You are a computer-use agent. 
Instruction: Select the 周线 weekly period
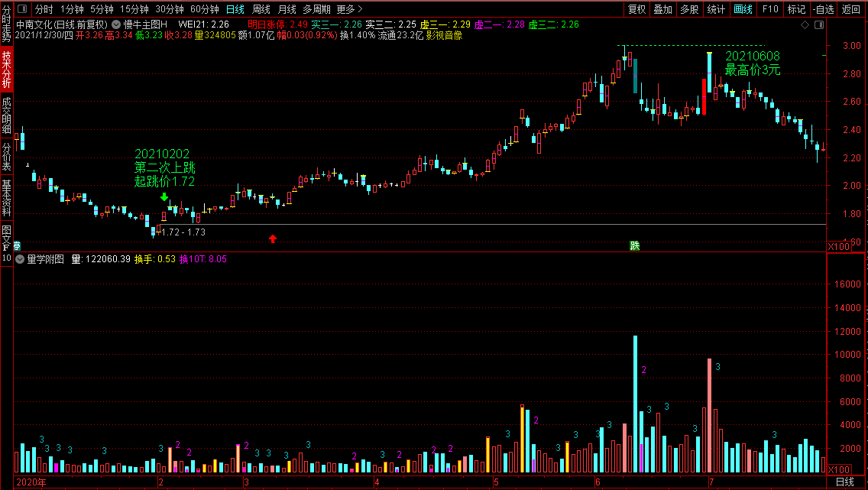tap(261, 9)
